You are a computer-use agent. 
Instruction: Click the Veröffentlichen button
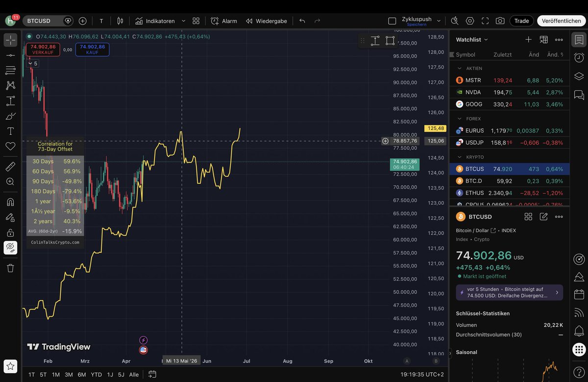[562, 21]
